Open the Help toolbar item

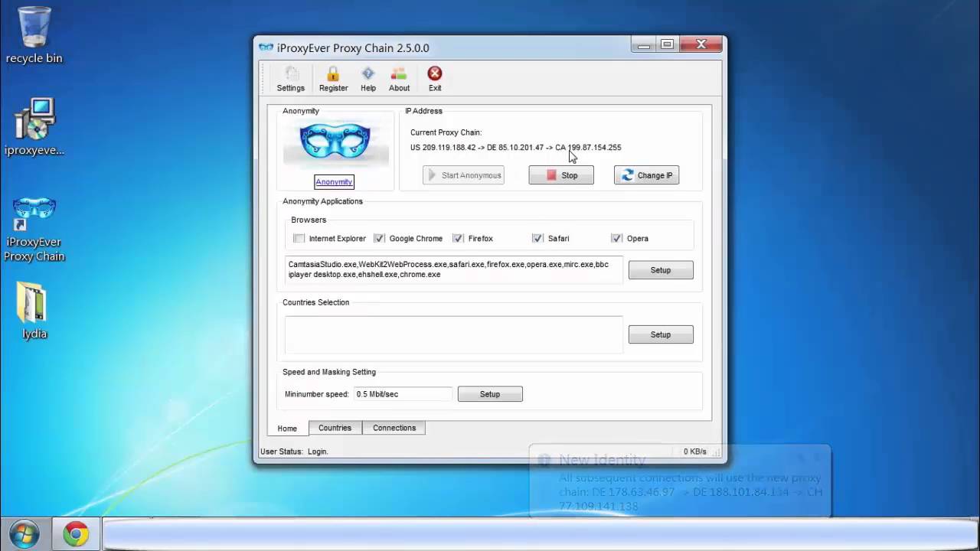368,79
